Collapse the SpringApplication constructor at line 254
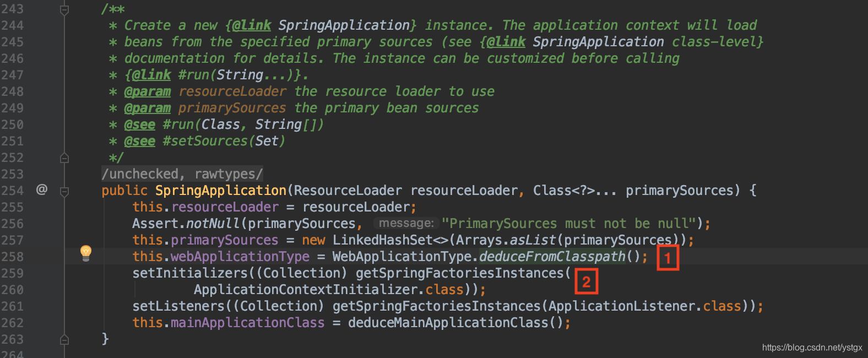 [64, 192]
